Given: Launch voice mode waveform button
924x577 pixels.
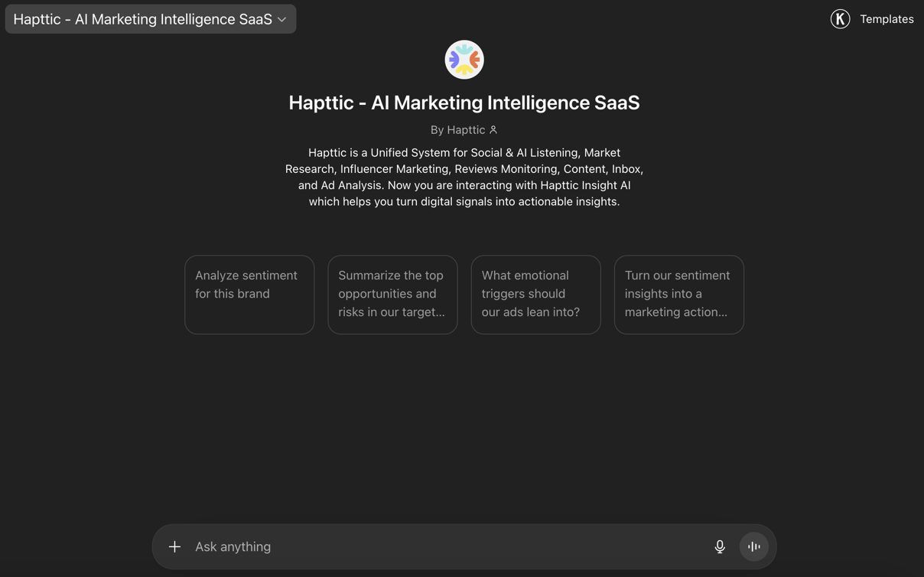Looking at the screenshot, I should coord(753,546).
